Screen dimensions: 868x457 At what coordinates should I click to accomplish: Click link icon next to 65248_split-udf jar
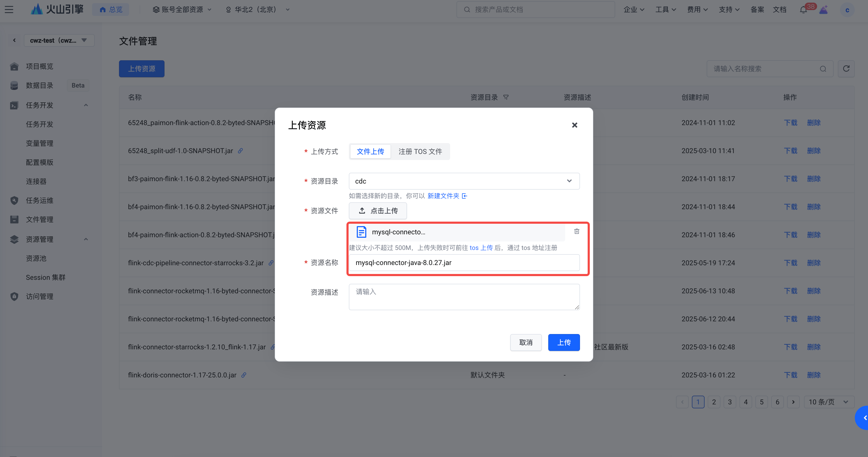click(240, 151)
